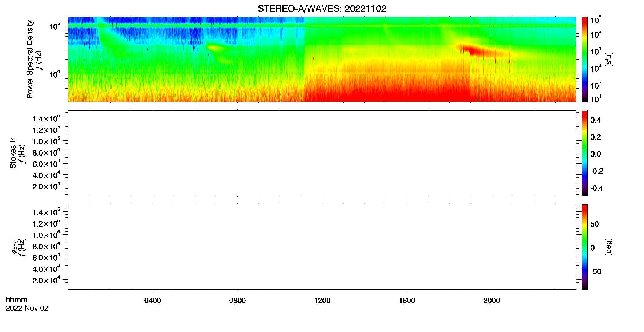Image resolution: width=644 pixels, height=332 pixels.
Task: Click the Stokes V axis label
Action: point(13,153)
